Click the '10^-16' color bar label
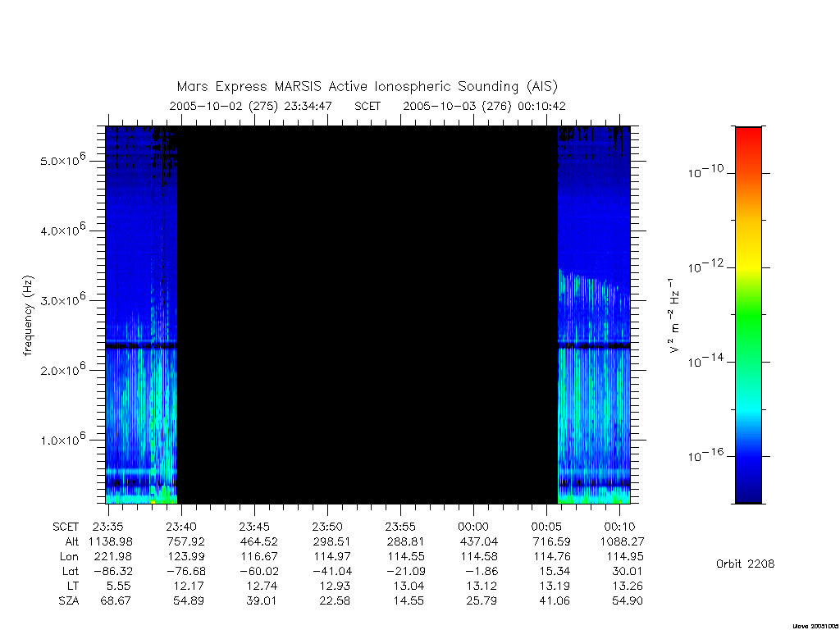 [x=705, y=454]
